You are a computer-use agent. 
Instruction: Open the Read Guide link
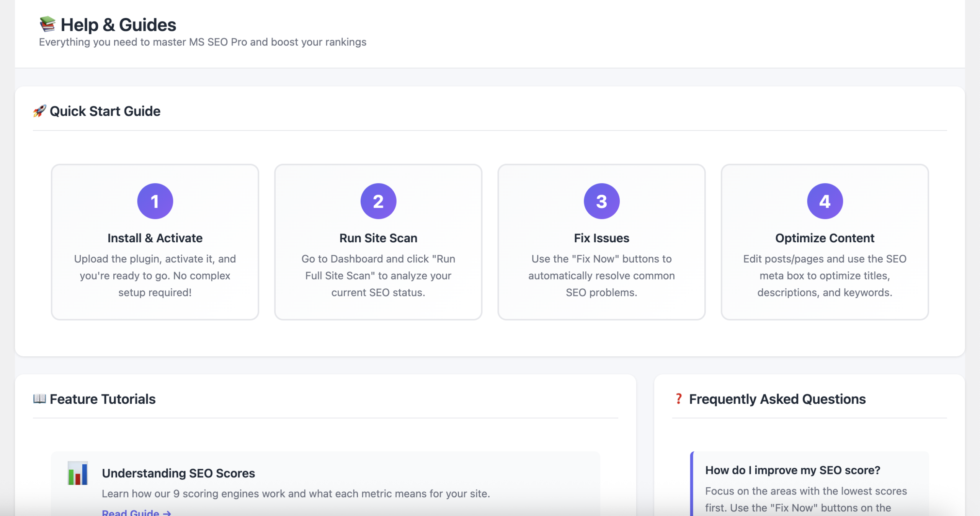click(x=136, y=512)
